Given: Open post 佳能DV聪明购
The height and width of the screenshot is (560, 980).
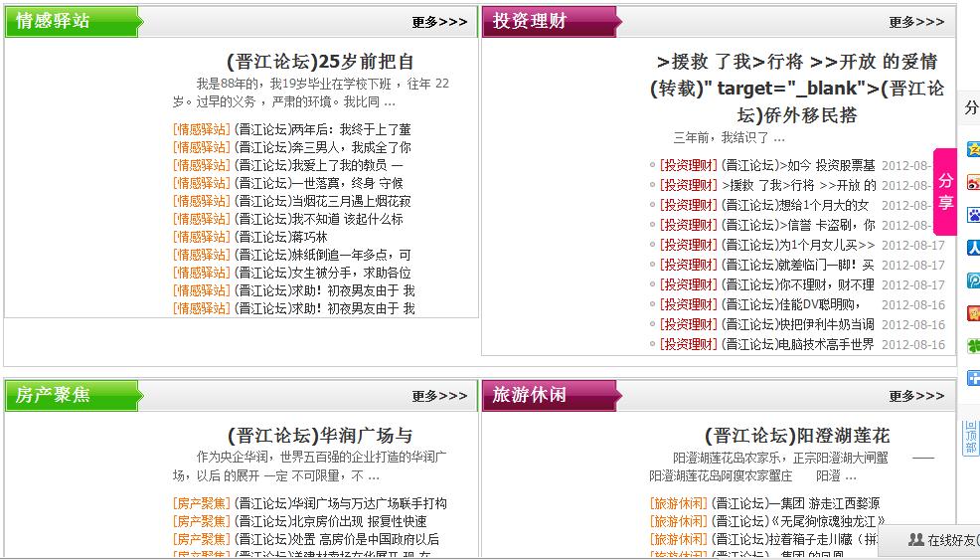Looking at the screenshot, I should pyautogui.click(x=790, y=304).
